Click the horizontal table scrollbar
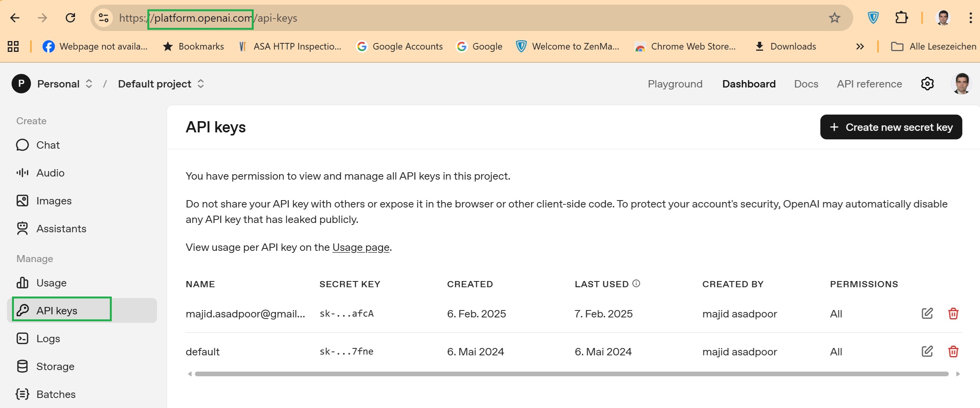The height and width of the screenshot is (408, 980). (572, 374)
